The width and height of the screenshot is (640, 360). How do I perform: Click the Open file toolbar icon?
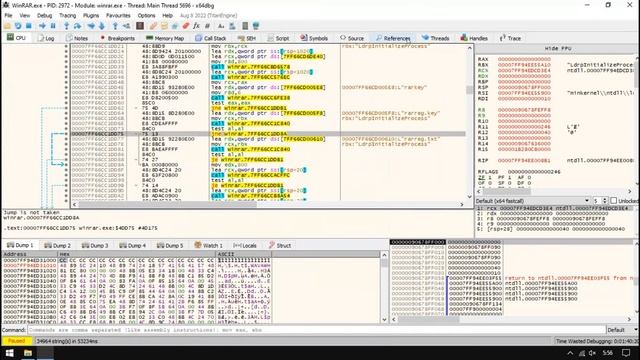7,26
